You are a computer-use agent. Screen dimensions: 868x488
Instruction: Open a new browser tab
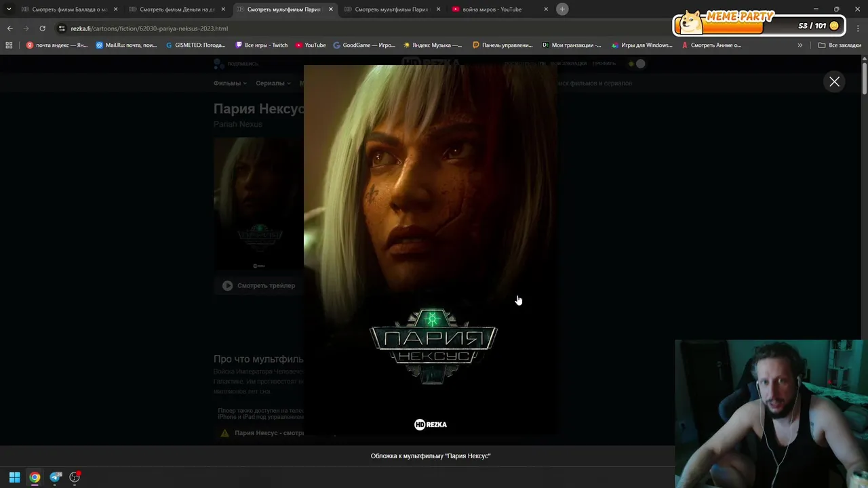pos(562,9)
